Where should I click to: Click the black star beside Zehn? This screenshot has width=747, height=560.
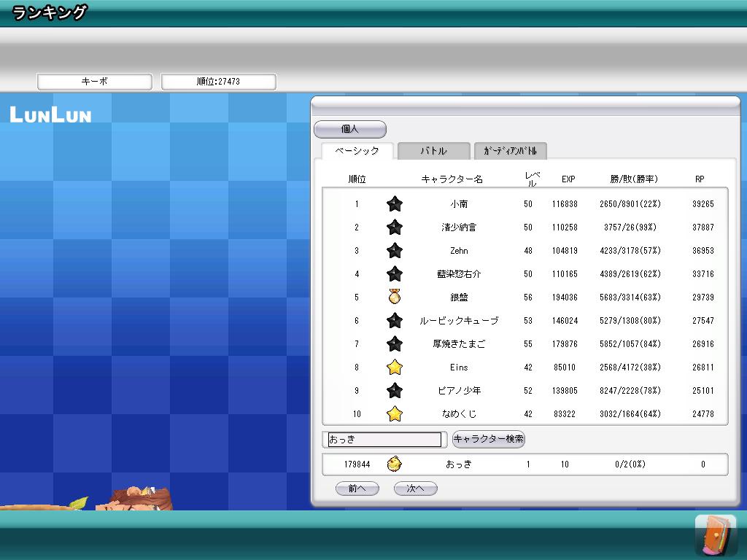pos(395,251)
